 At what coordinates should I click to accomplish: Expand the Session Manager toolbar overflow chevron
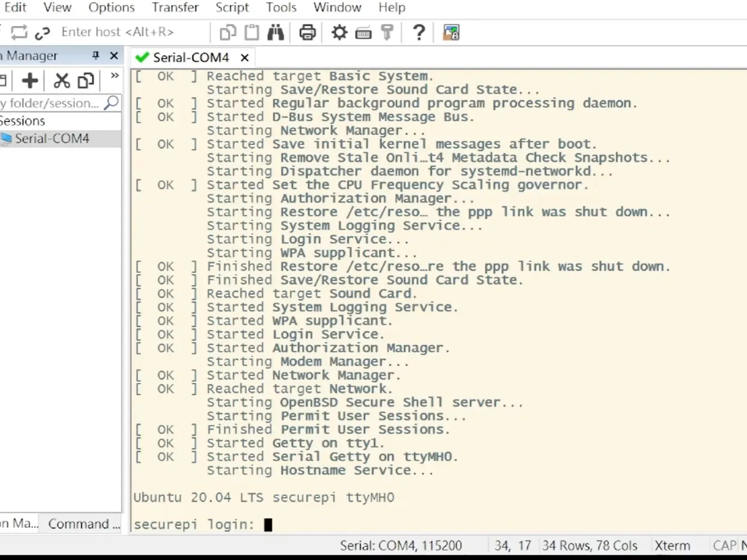114,76
